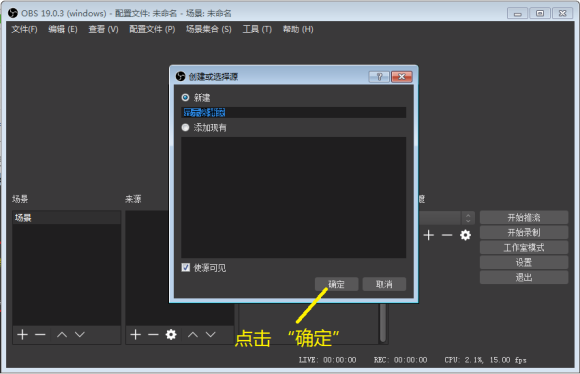Move source down with the arrow icon
Viewport: 580px width, 374px height.
[x=210, y=335]
